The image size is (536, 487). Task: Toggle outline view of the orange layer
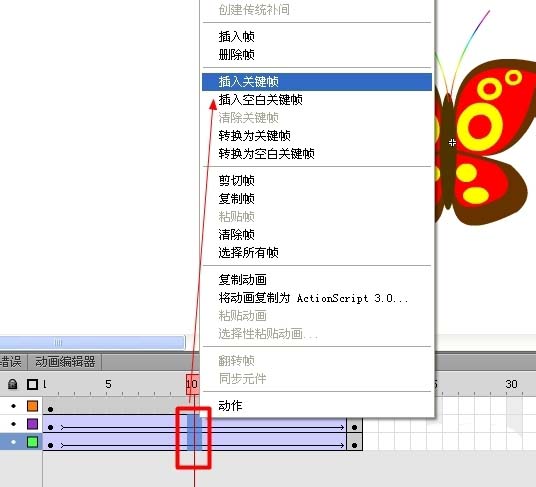tap(32, 406)
